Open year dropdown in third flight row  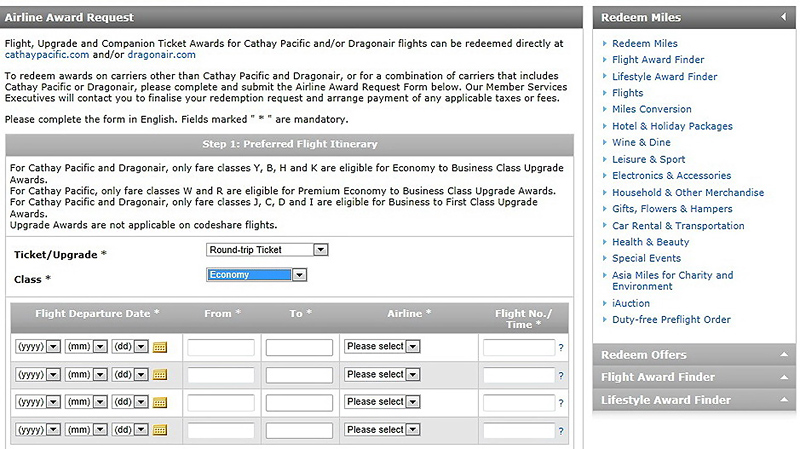coord(38,402)
